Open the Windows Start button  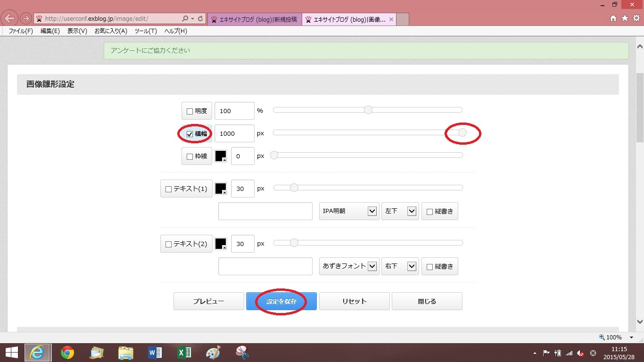pos(11,352)
